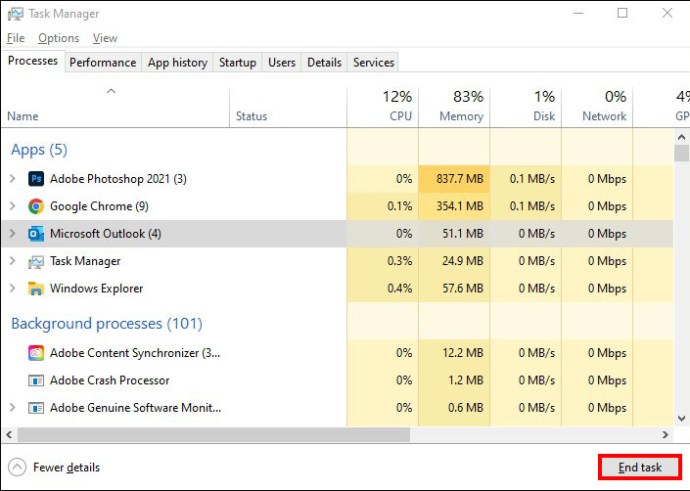Click the Adobe Content Synchronizer icon
Image resolution: width=690 pixels, height=491 pixels.
click(x=36, y=353)
